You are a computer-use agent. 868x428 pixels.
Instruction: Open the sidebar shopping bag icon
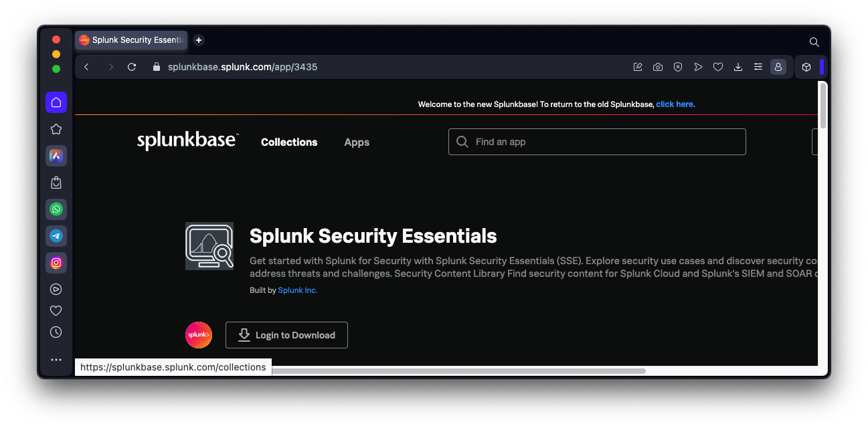coord(56,183)
